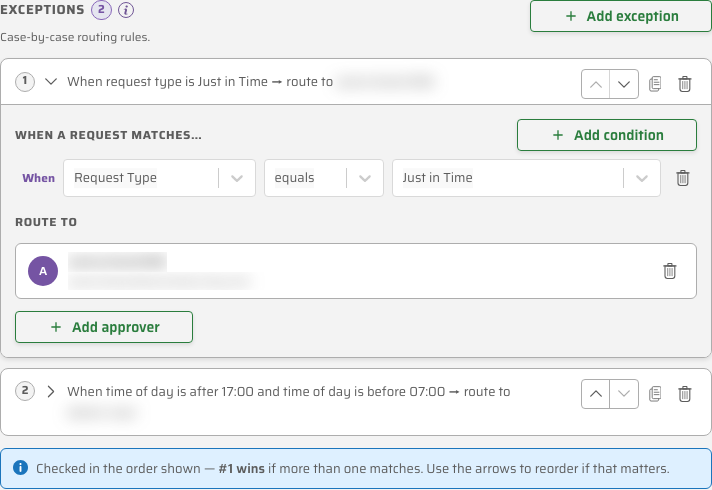Screen dimensions: 712x490
Task: Click the Exceptions info icon
Action: pos(126,10)
